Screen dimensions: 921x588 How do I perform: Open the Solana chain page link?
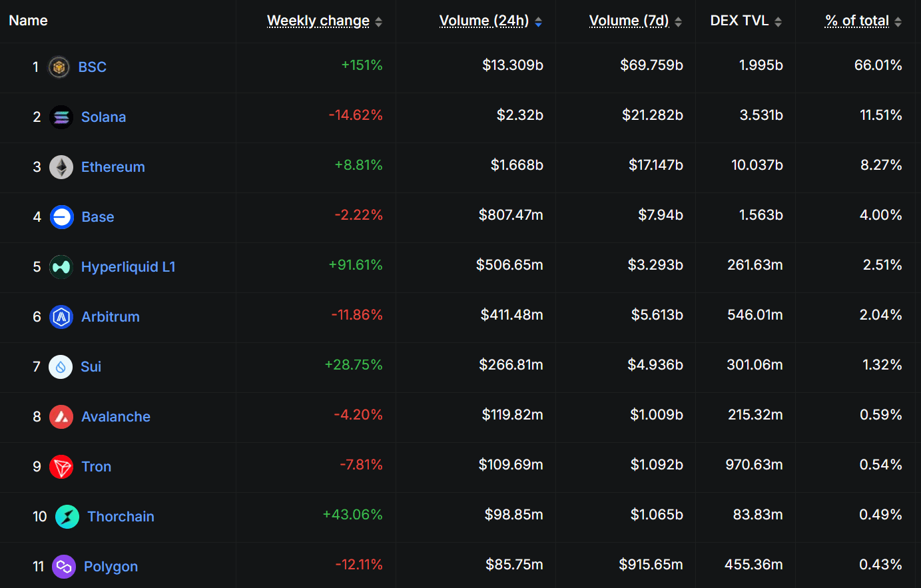point(103,117)
